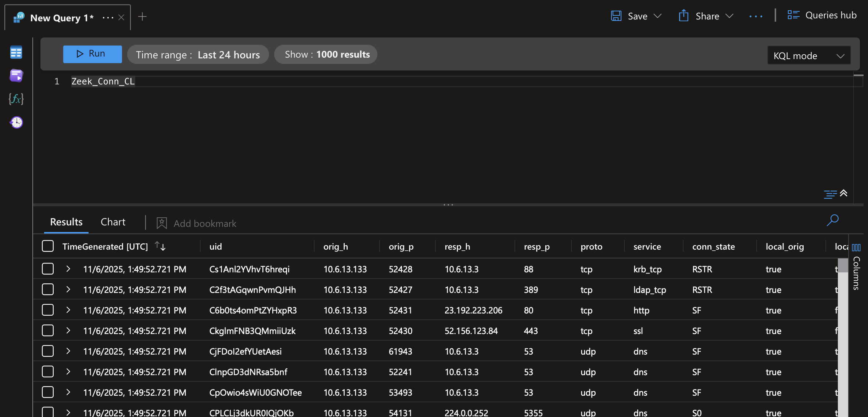This screenshot has height=417, width=868.
Task: Open the Queries hub
Action: [x=822, y=15]
